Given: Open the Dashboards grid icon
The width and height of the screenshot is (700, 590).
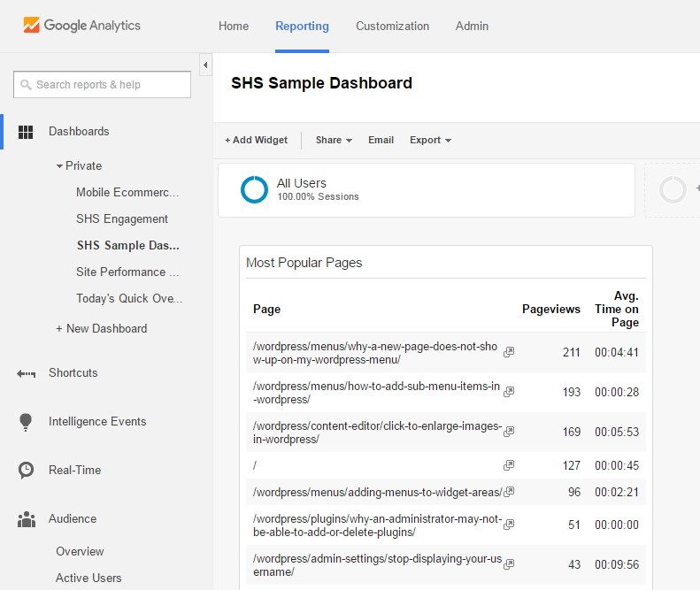Looking at the screenshot, I should click(26, 132).
